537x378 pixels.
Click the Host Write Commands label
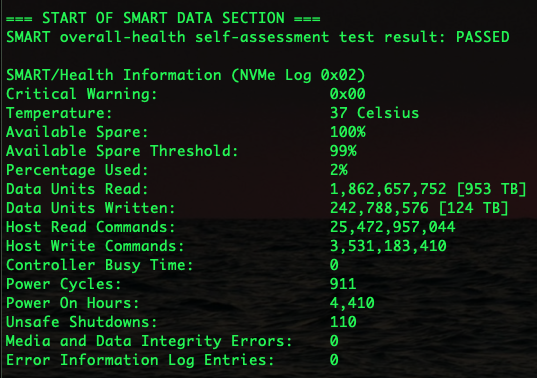pyautogui.click(x=95, y=246)
